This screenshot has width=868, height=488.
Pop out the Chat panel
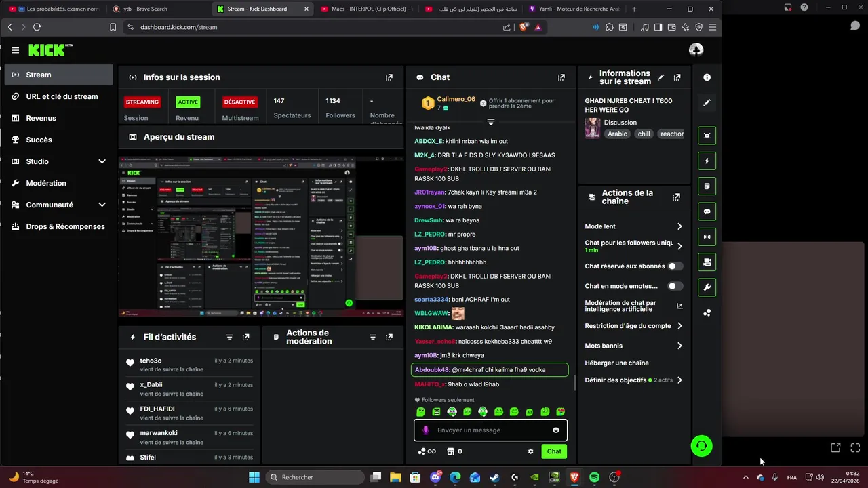point(561,77)
